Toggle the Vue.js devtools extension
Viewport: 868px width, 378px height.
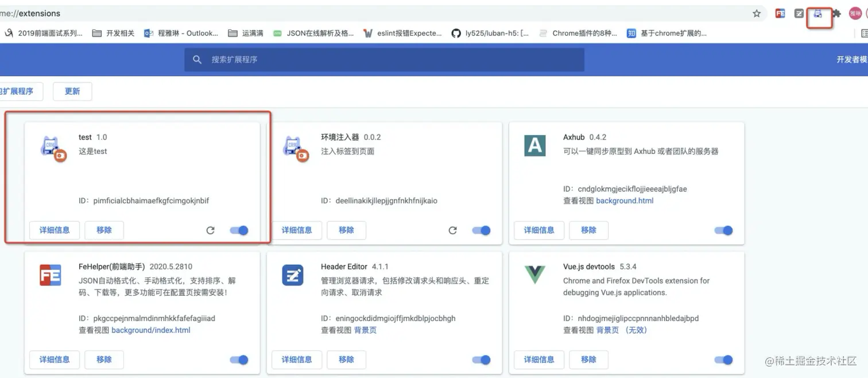pos(724,360)
